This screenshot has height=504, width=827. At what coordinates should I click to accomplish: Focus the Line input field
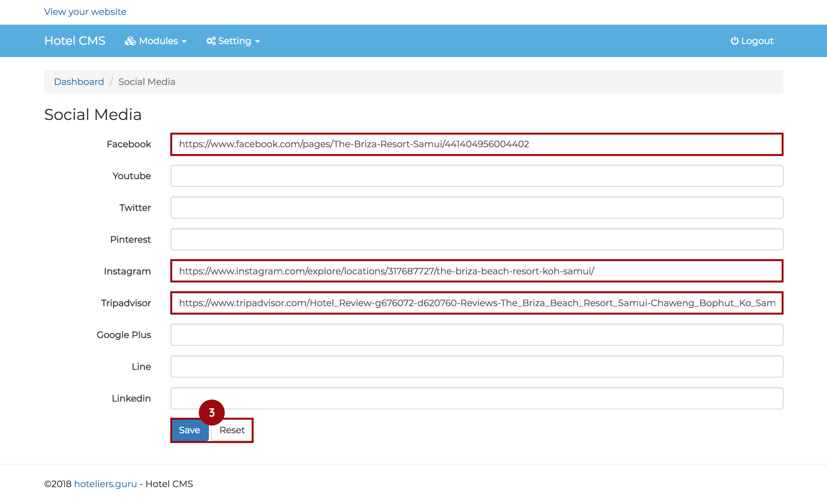tap(477, 366)
